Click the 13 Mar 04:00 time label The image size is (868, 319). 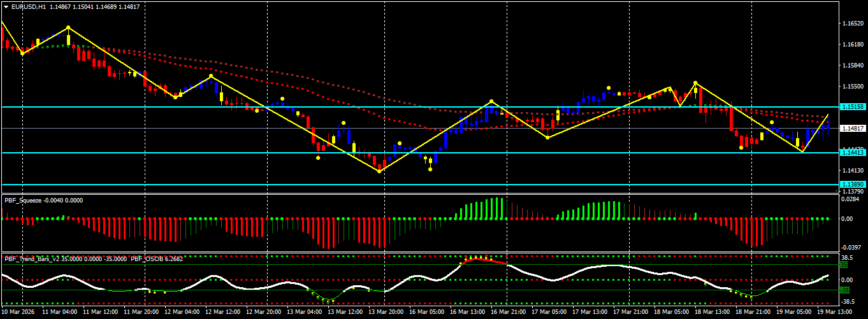[x=306, y=313]
